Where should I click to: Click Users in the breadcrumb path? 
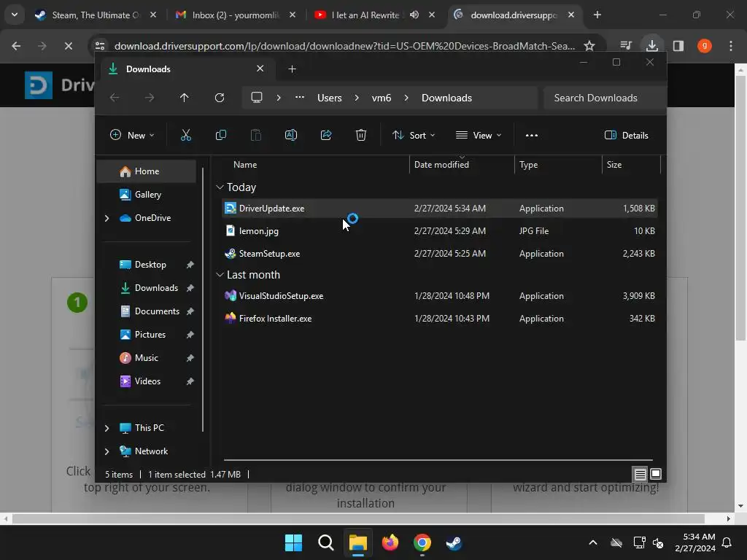[x=329, y=98]
